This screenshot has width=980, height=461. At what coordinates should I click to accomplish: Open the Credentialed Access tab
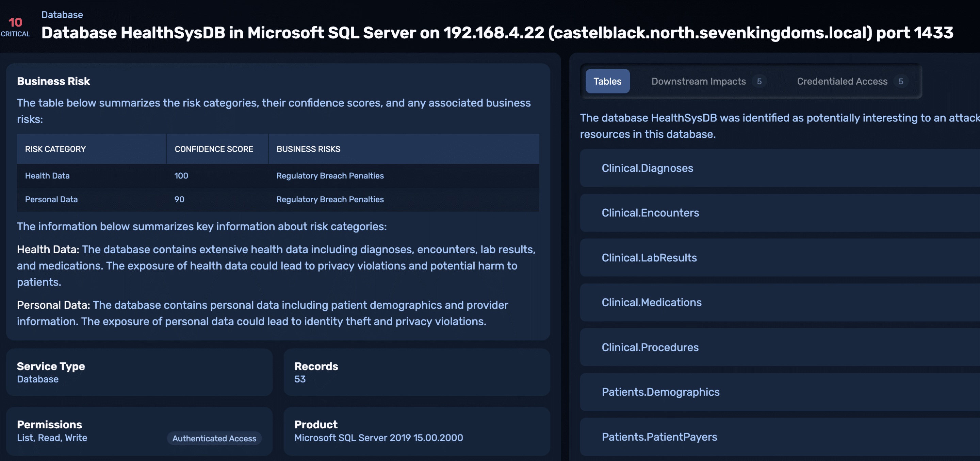click(x=842, y=81)
